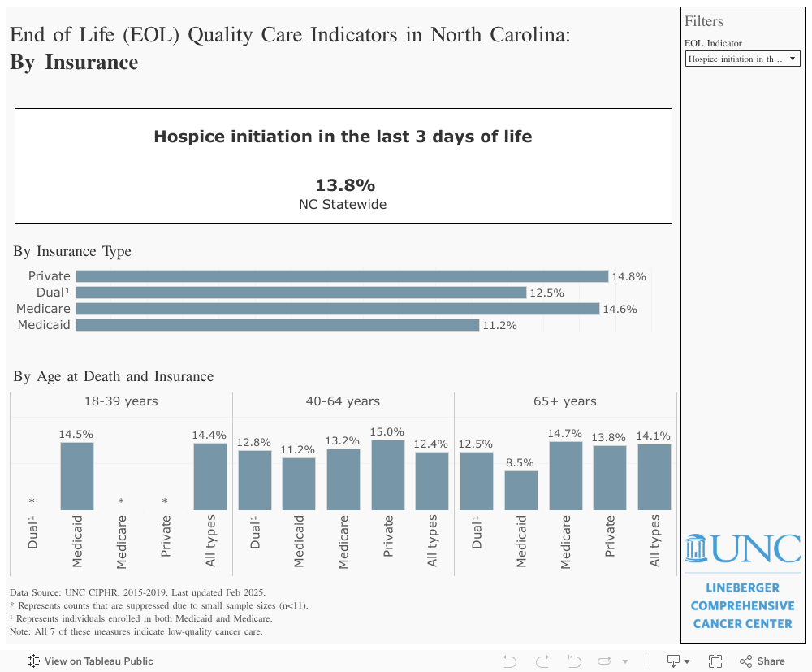Screen dimensions: 812x672
Task: Click the 'By Insurance Type' heading
Action: [72, 251]
